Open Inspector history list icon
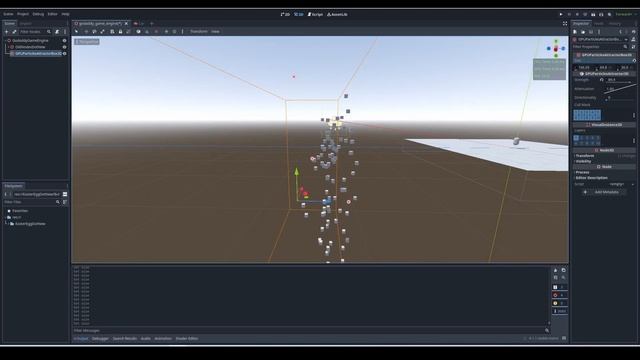The width and height of the screenshot is (640, 360). (633, 32)
